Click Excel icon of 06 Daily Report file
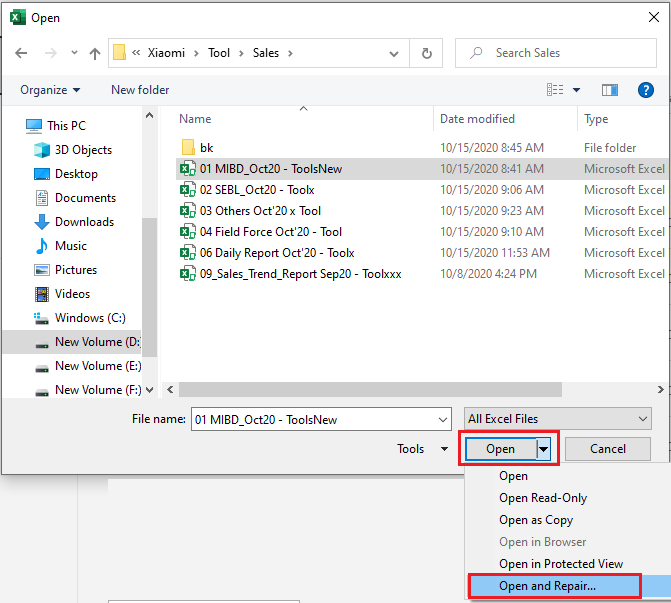This screenshot has height=603, width=671. (187, 252)
